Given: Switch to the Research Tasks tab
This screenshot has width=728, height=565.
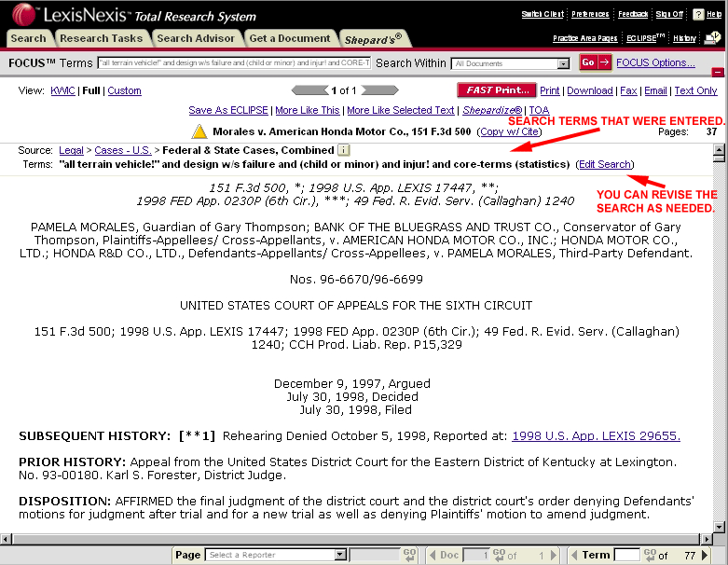Looking at the screenshot, I should pos(101,38).
